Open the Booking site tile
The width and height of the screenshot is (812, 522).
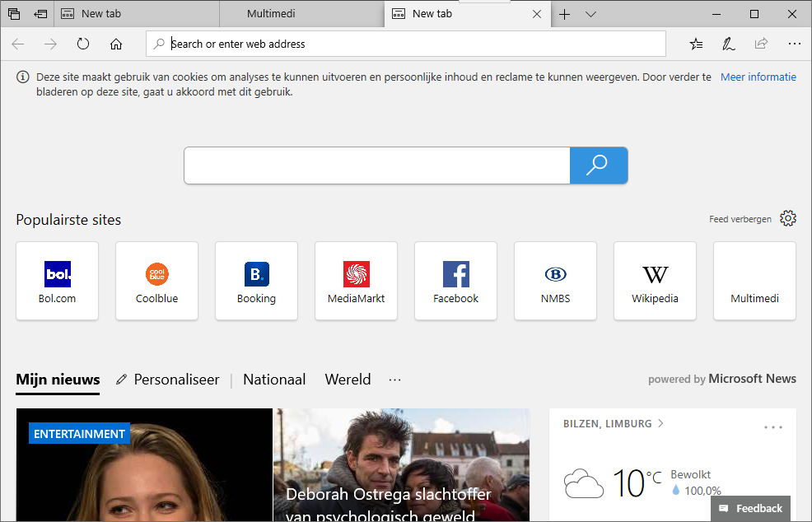(x=256, y=281)
